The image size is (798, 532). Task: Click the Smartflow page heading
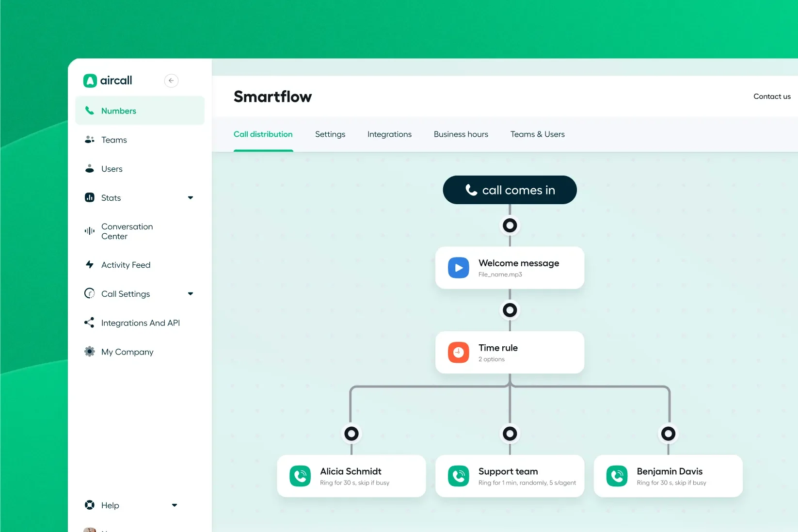point(273,97)
